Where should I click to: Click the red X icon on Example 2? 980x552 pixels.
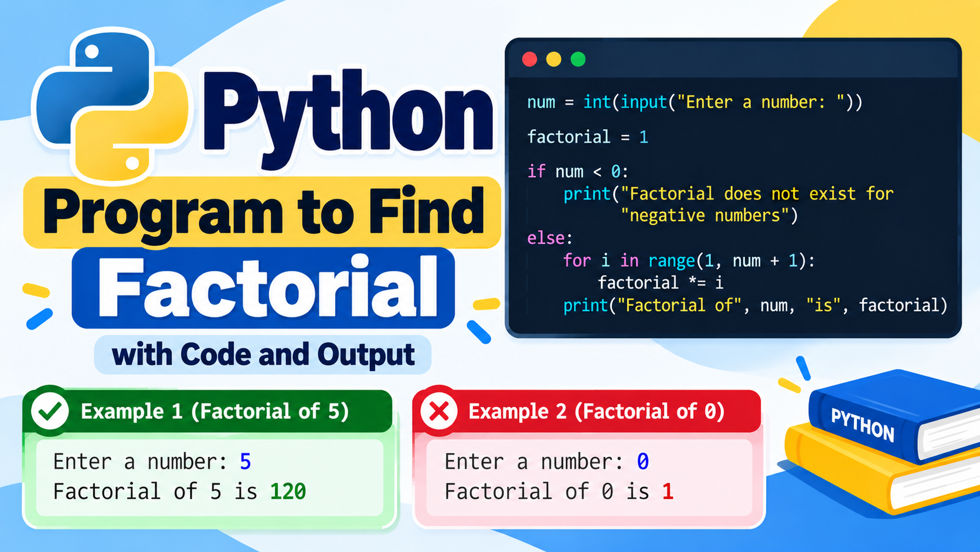[440, 411]
